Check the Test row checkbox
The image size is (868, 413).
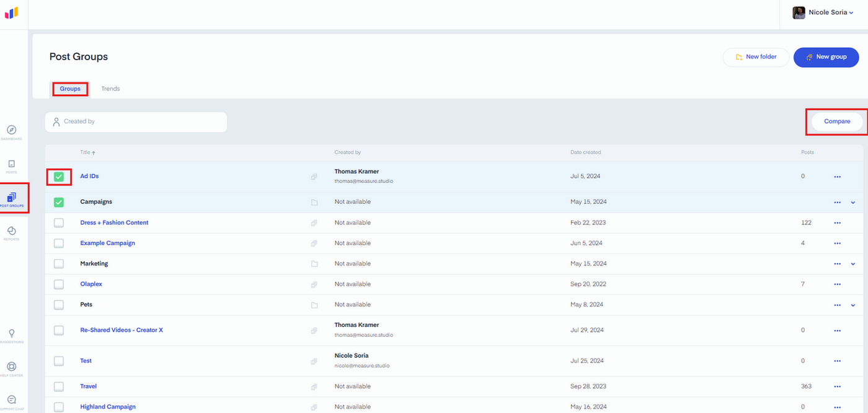pos(59,361)
